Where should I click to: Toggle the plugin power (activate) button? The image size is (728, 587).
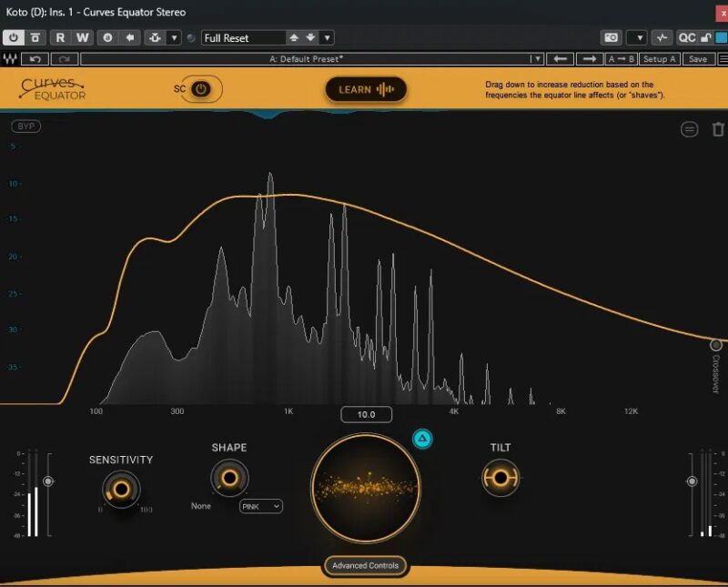point(14,37)
